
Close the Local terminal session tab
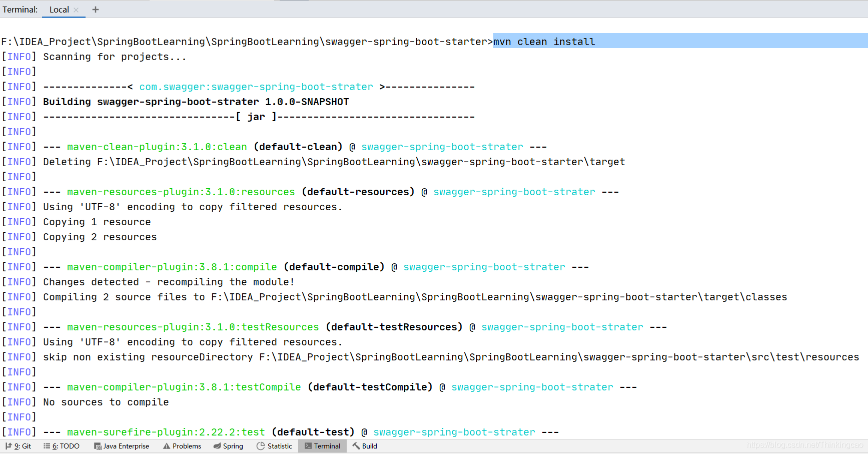pyautogui.click(x=76, y=10)
